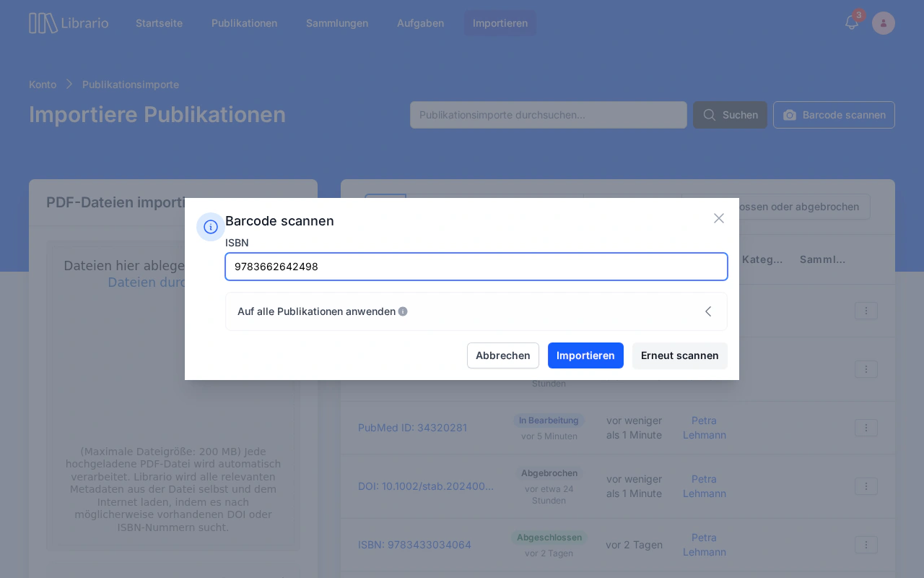Click the ISBN input field

[x=476, y=267]
